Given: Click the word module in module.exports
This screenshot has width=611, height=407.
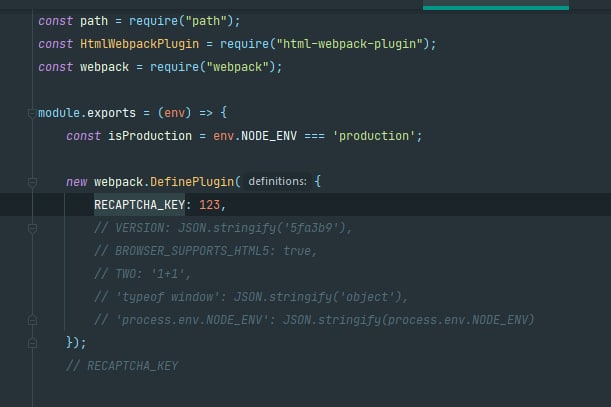Looking at the screenshot, I should (59, 113).
